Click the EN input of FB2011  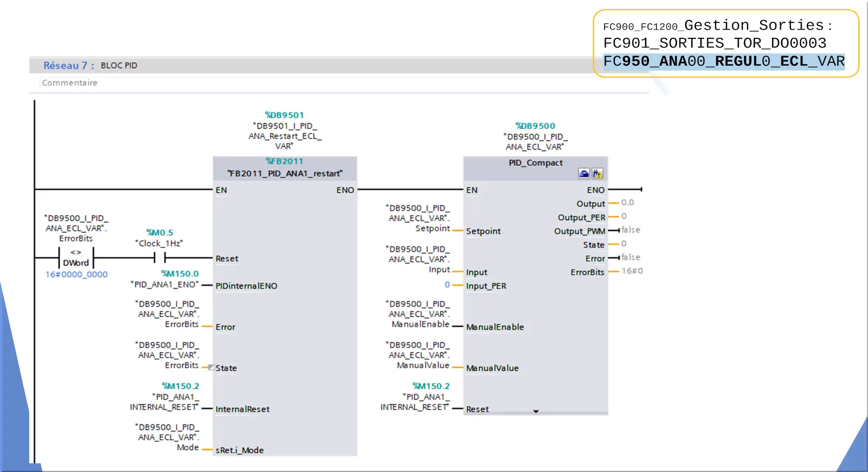click(x=221, y=190)
